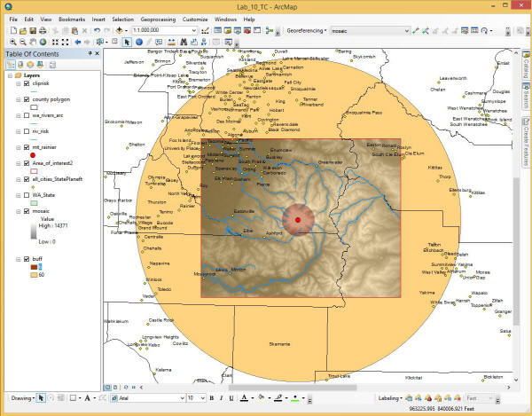Open the font name dropdown
Viewport: 532px width, 416px height.
[x=182, y=398]
